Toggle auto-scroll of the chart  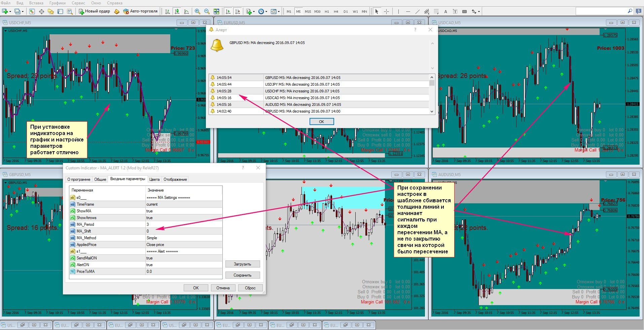pos(228,11)
